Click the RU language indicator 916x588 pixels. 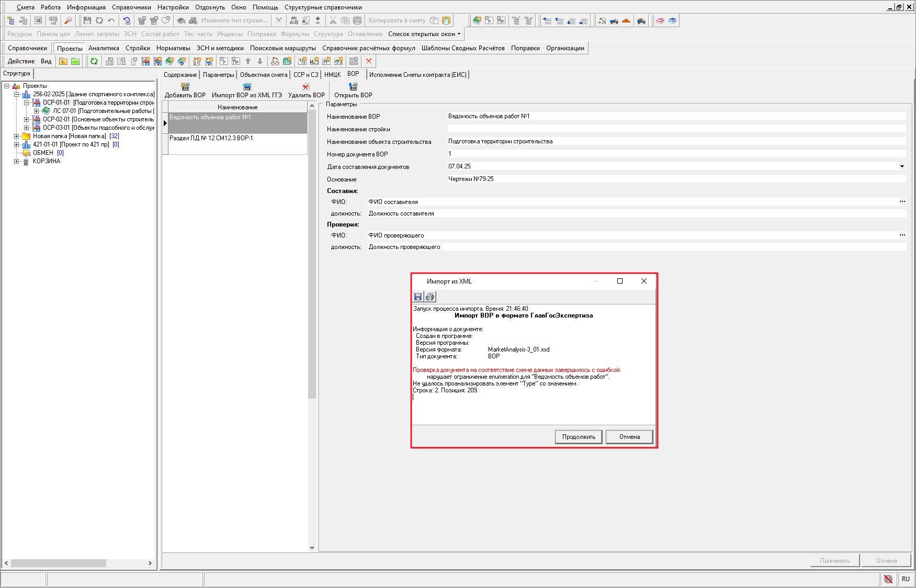coord(906,579)
